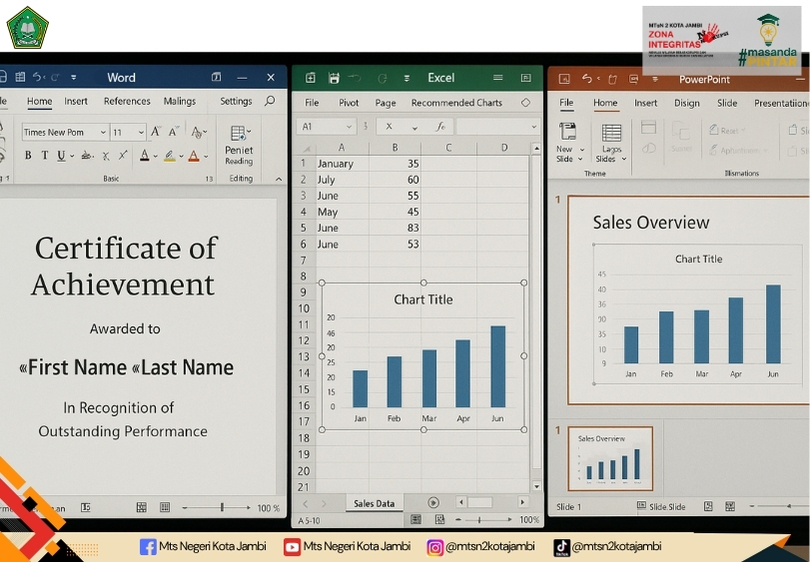Screen dimensions: 810x562
Task: Click Excel three-line menu icon in title bar
Action: tap(498, 77)
